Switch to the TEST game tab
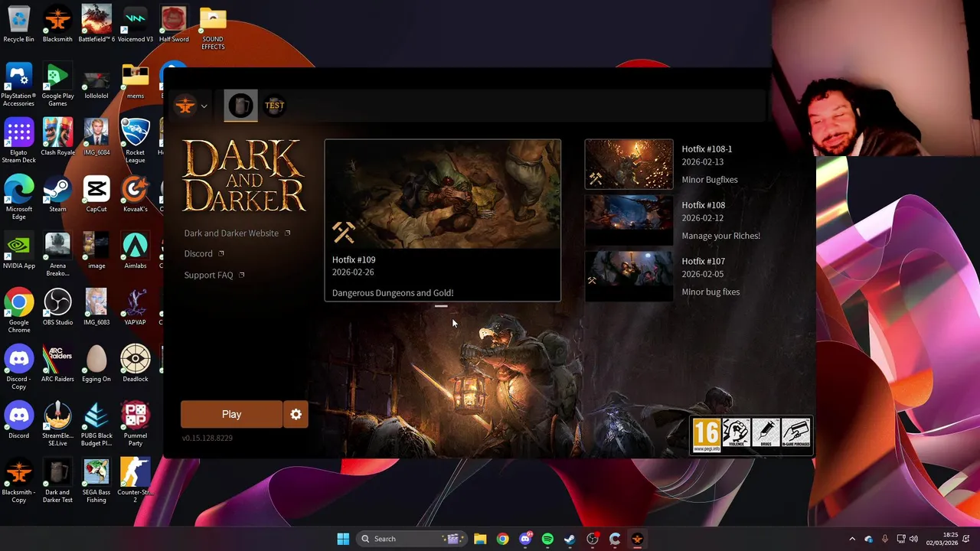The image size is (980, 551). 274,106
